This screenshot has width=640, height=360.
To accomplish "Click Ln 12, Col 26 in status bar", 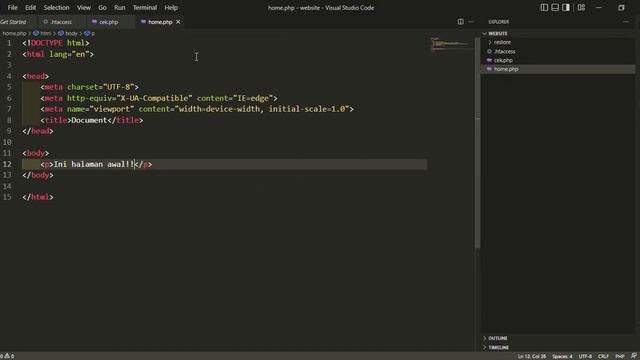I will [x=531, y=356].
